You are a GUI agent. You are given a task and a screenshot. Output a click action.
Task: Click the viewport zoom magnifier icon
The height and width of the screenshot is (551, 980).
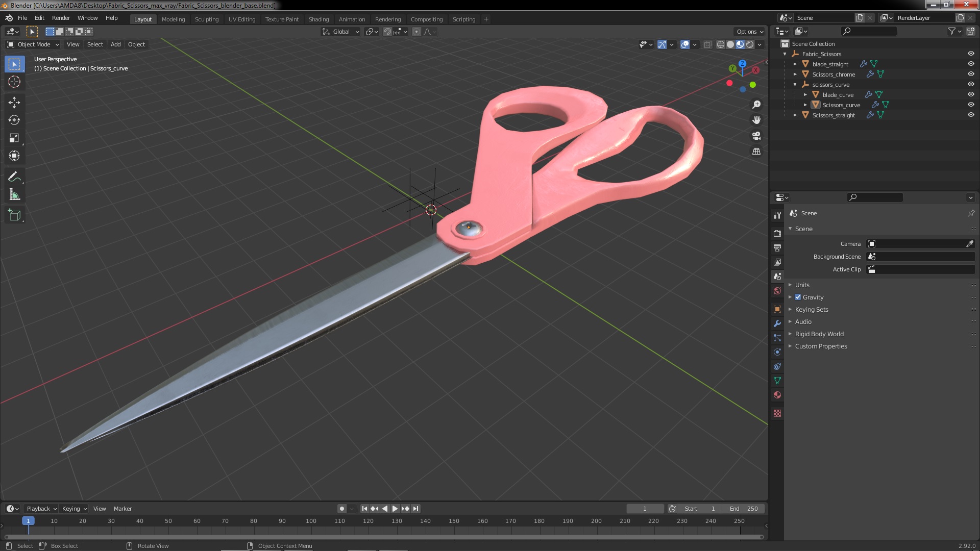[756, 105]
